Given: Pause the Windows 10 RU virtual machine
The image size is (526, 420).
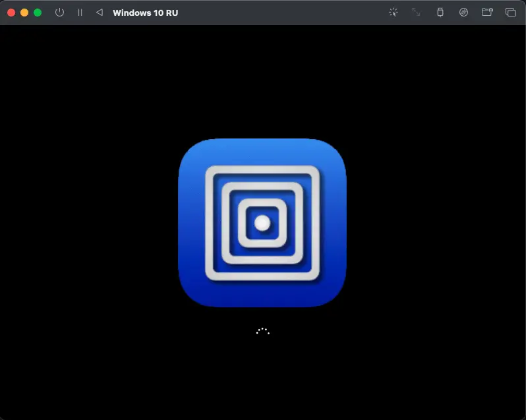Looking at the screenshot, I should point(80,13).
